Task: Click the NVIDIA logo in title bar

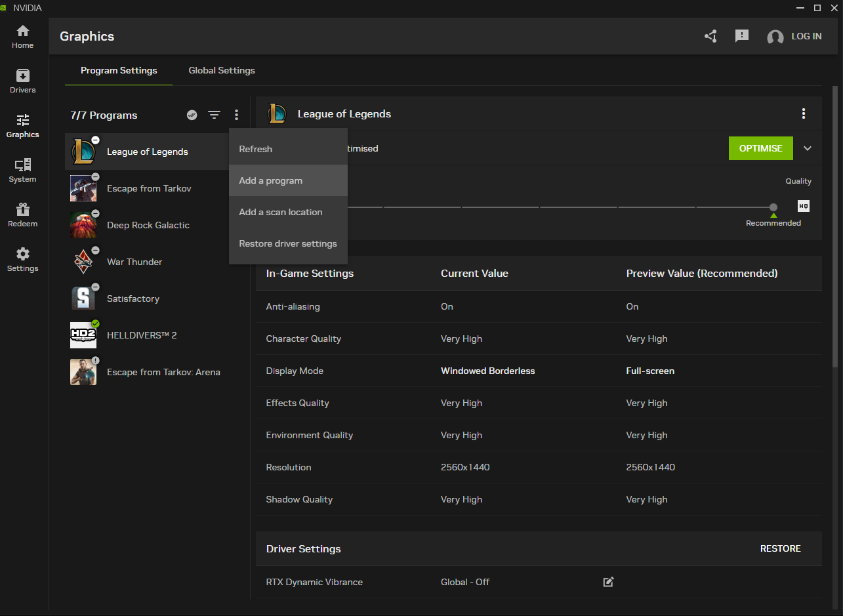Action: 4,7
